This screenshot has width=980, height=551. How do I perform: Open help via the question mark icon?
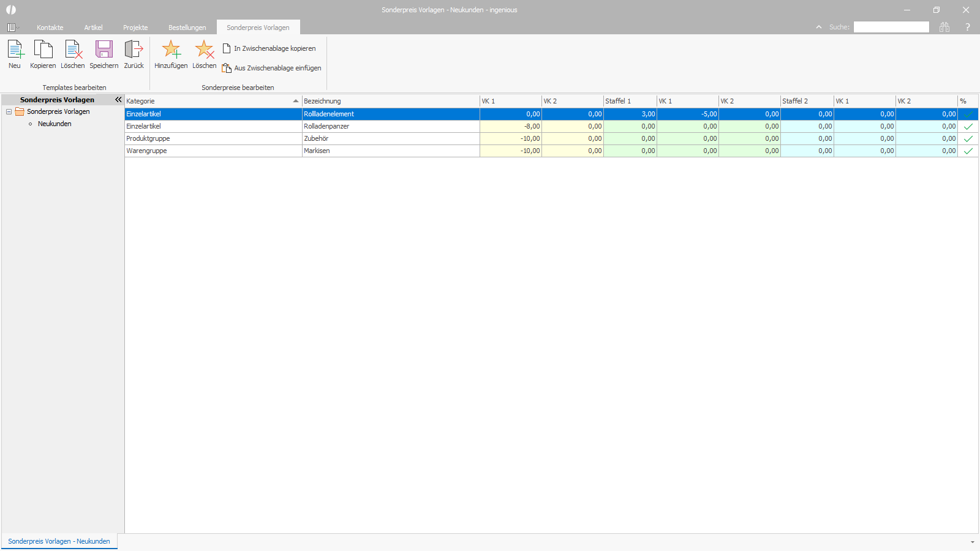pos(968,27)
